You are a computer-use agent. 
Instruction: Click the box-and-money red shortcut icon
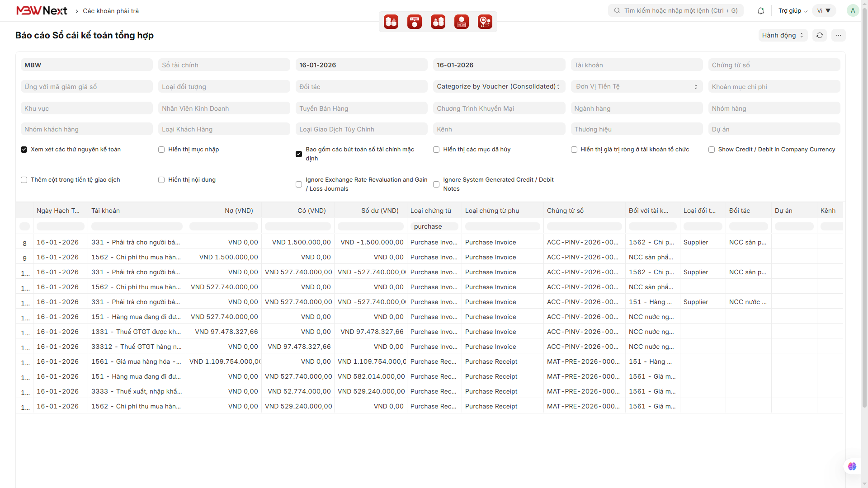click(x=462, y=22)
